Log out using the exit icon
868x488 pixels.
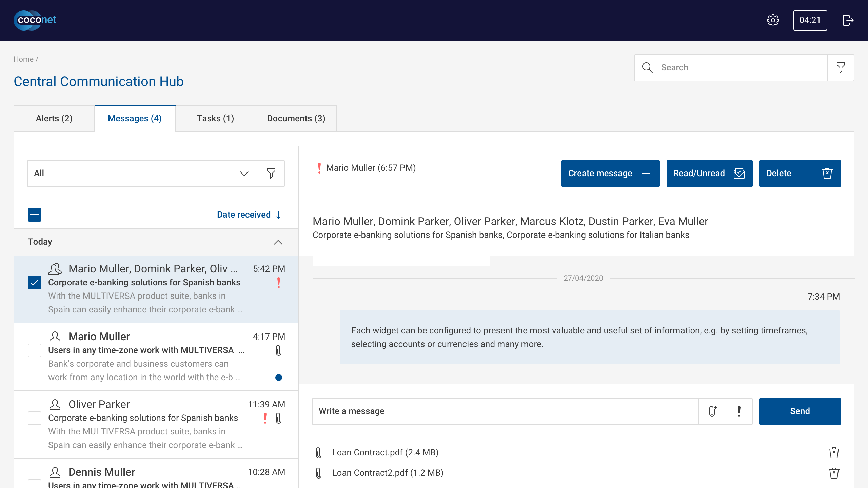pos(848,20)
